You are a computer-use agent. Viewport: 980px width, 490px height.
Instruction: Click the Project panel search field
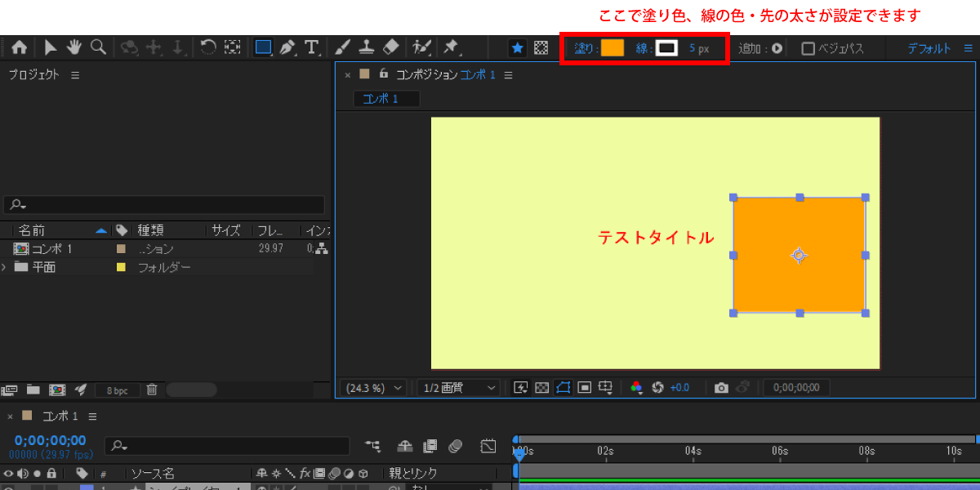(164, 205)
